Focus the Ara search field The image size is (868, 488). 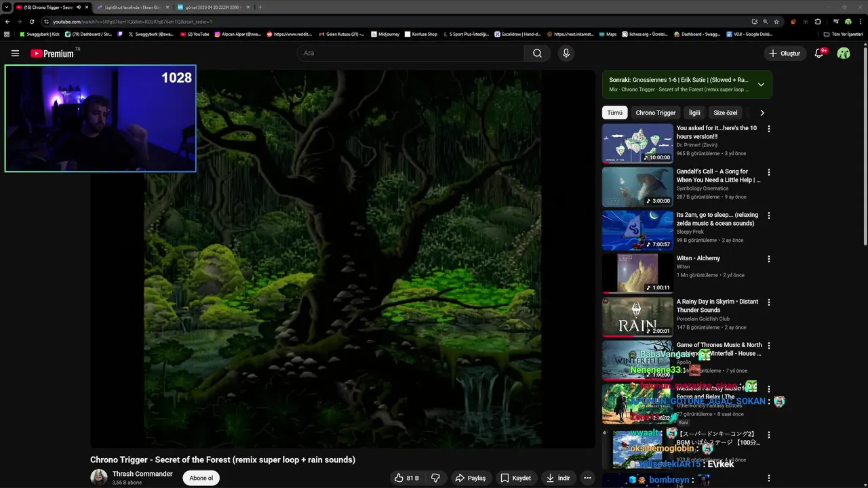410,54
